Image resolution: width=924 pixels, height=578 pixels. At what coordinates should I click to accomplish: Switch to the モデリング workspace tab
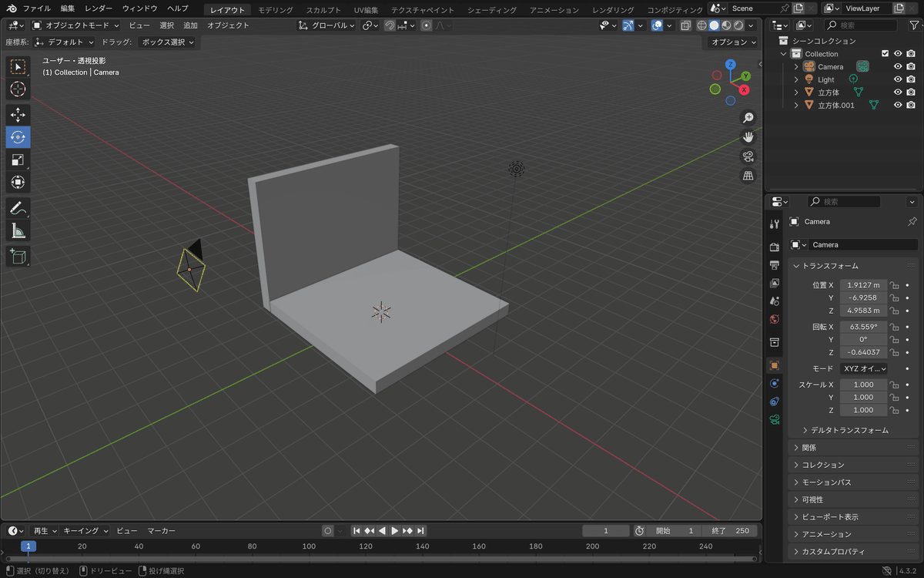tap(276, 10)
